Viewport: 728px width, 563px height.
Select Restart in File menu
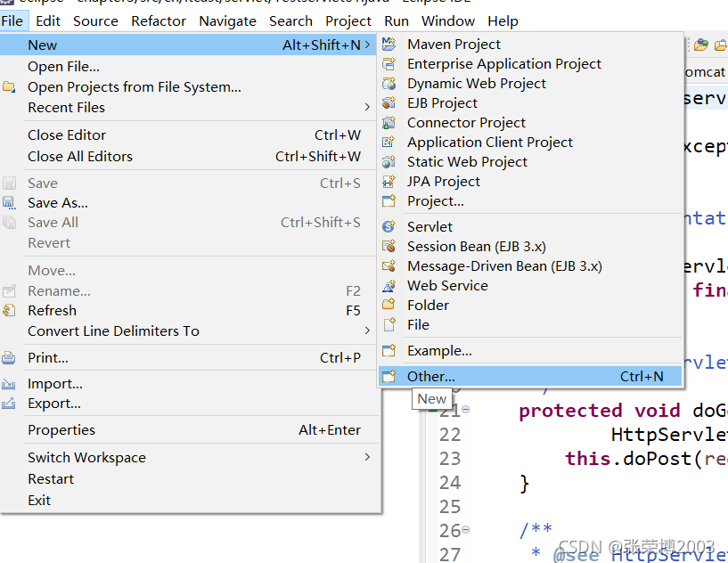tap(188, 479)
